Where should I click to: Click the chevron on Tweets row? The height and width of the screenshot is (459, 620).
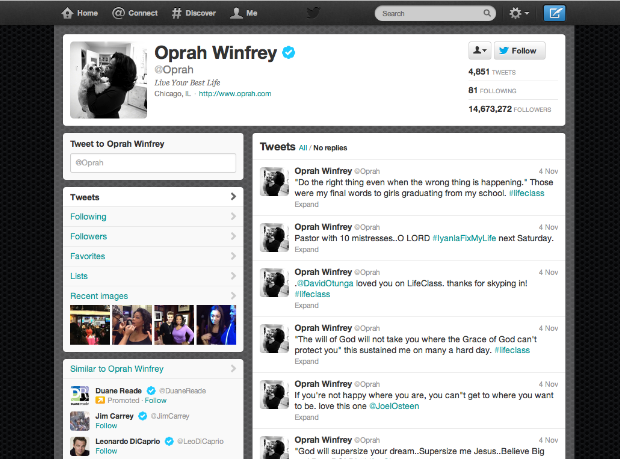pyautogui.click(x=233, y=196)
